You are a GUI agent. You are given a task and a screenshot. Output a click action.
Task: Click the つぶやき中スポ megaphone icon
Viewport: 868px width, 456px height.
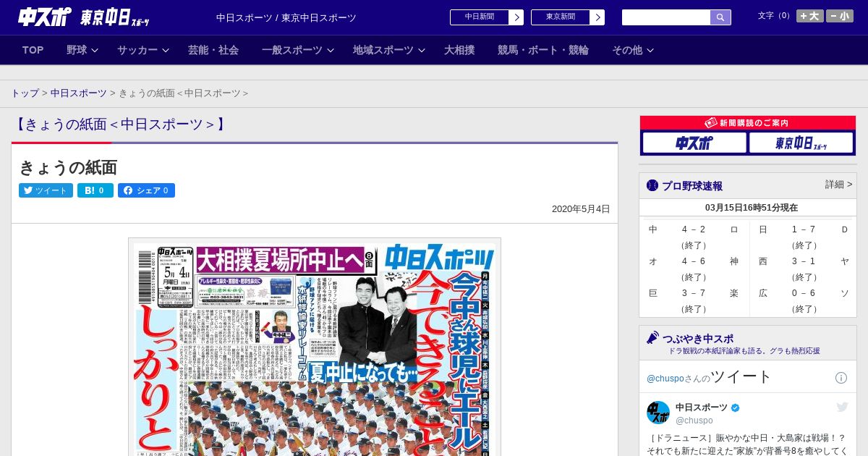click(652, 338)
